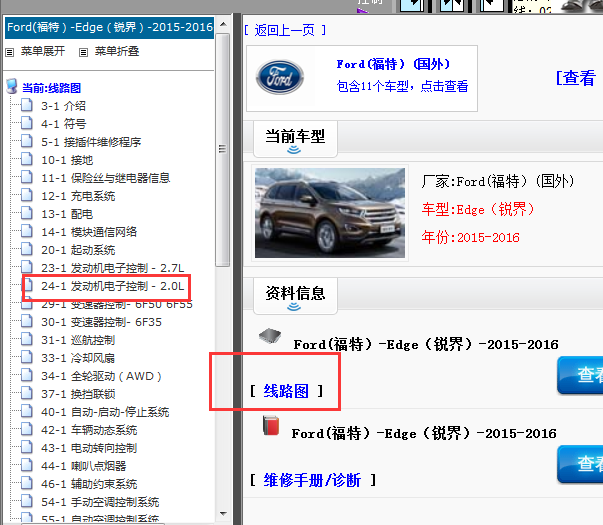The width and height of the screenshot is (603, 525).
Task: Expand the menu with 菜单展开
Action: 43,51
